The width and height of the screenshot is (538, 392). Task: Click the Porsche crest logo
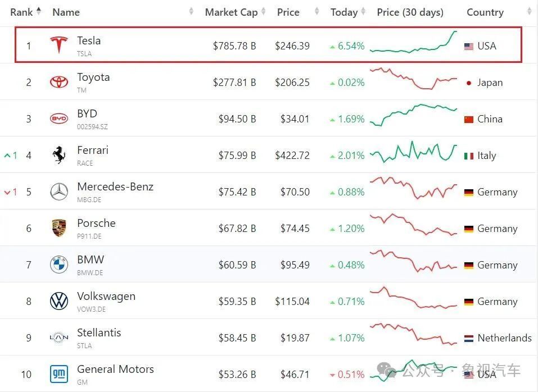(59, 228)
